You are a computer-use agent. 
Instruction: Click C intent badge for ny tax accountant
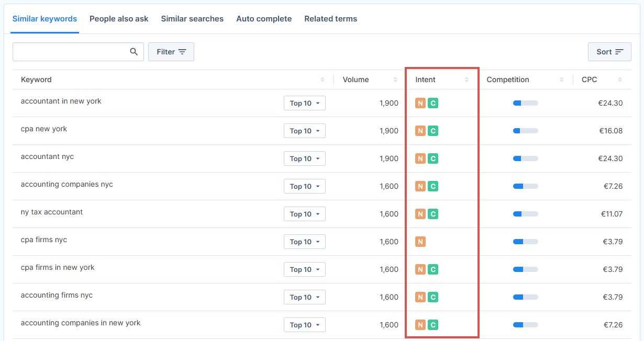[433, 214]
